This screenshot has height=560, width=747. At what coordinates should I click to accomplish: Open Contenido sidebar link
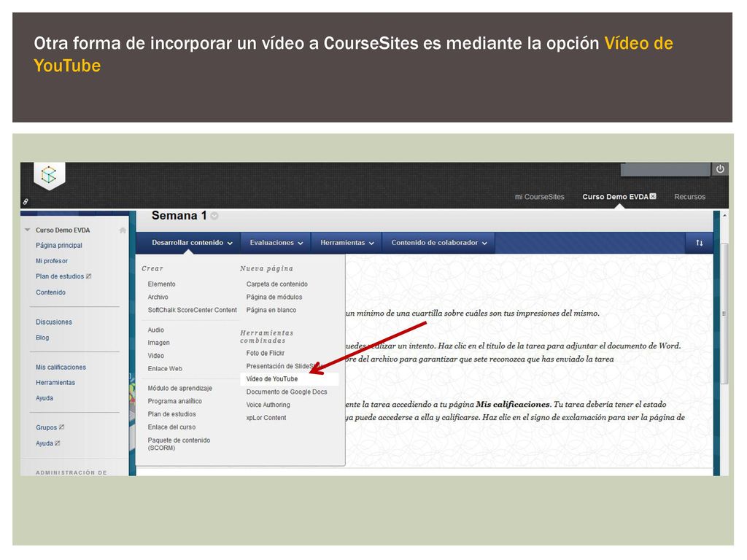coord(50,292)
